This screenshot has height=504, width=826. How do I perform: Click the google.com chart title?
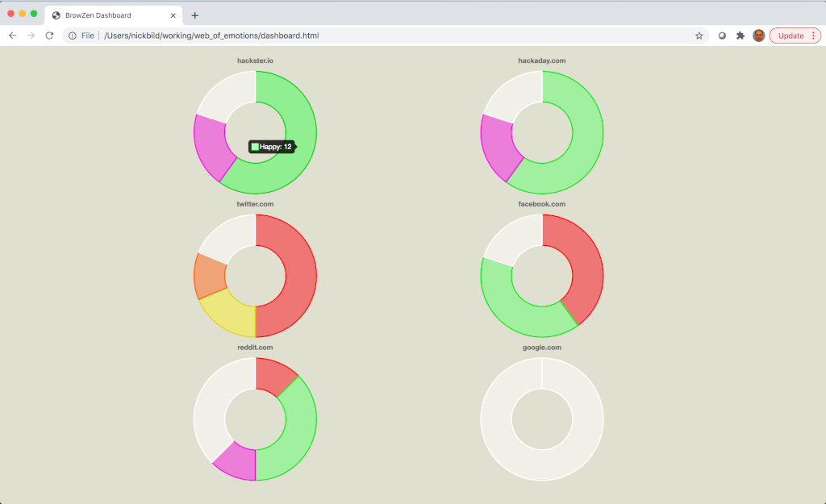541,347
